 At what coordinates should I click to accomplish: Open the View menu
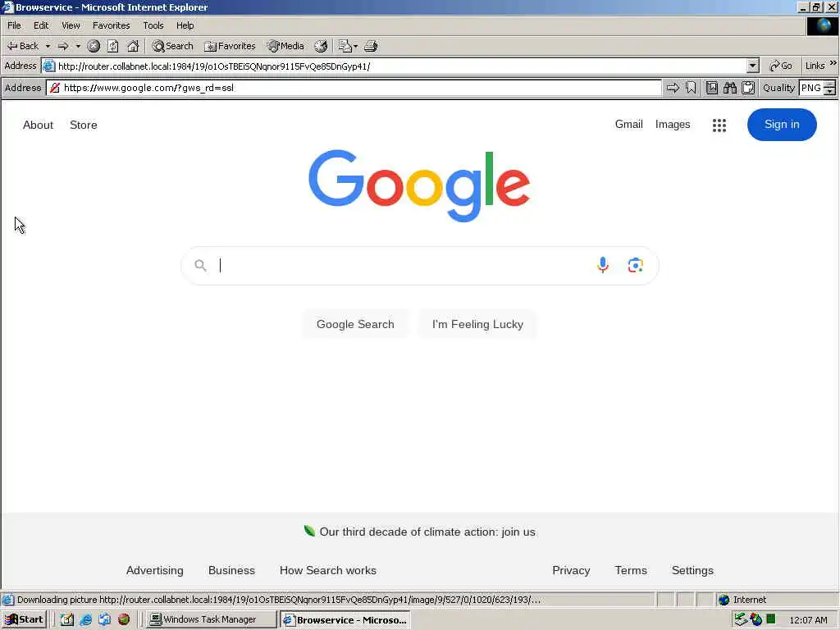click(71, 25)
